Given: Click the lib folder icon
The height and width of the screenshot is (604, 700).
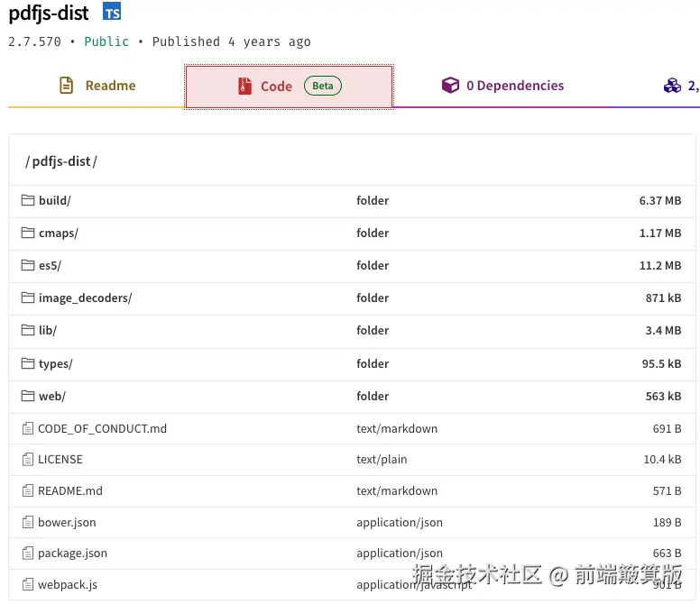Looking at the screenshot, I should (28, 330).
